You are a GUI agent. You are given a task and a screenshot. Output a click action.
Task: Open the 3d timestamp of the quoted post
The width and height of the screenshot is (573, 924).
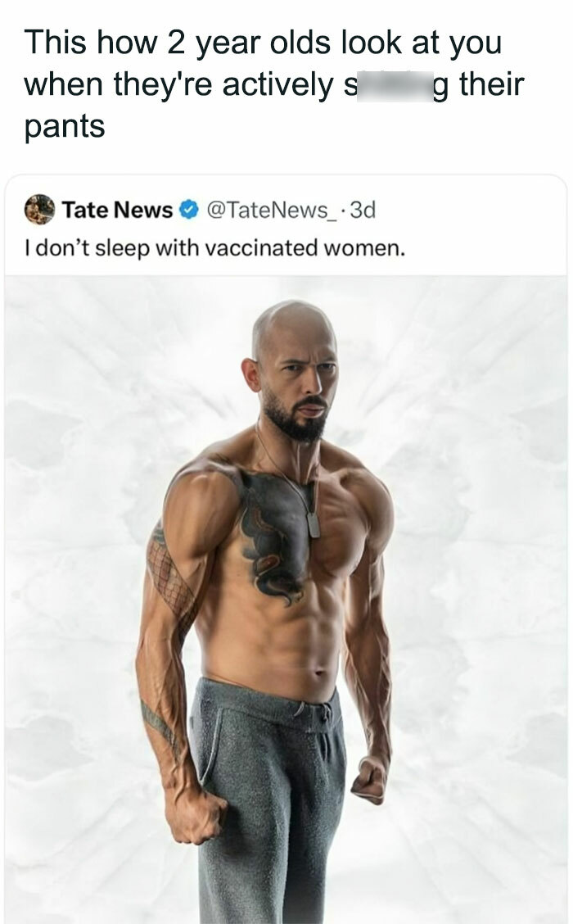(x=363, y=210)
